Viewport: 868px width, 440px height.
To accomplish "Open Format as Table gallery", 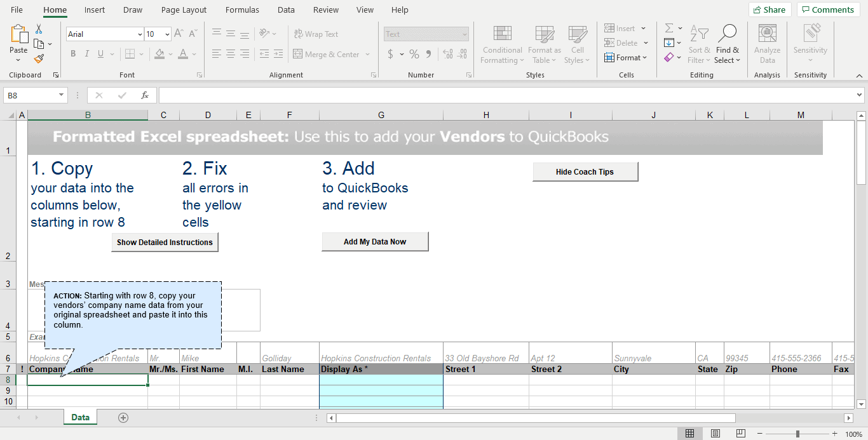I will coord(545,45).
